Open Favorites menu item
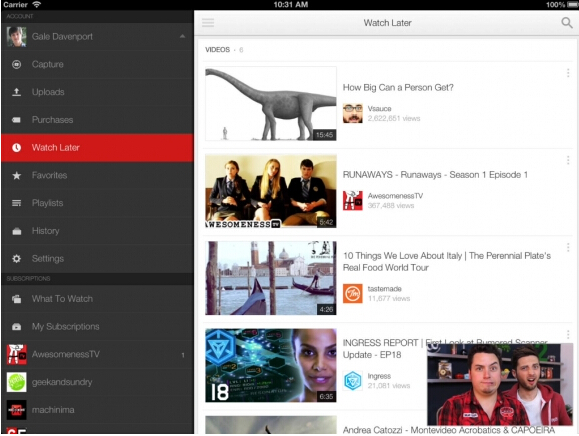The width and height of the screenshot is (579, 436). click(x=97, y=175)
